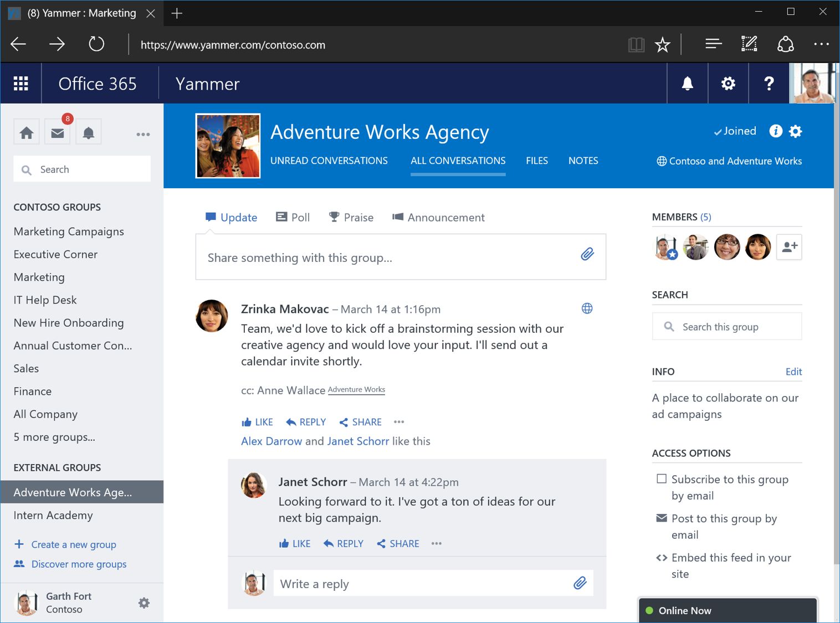Open more options under Zrinka's post
This screenshot has width=840, height=623.
pos(398,422)
